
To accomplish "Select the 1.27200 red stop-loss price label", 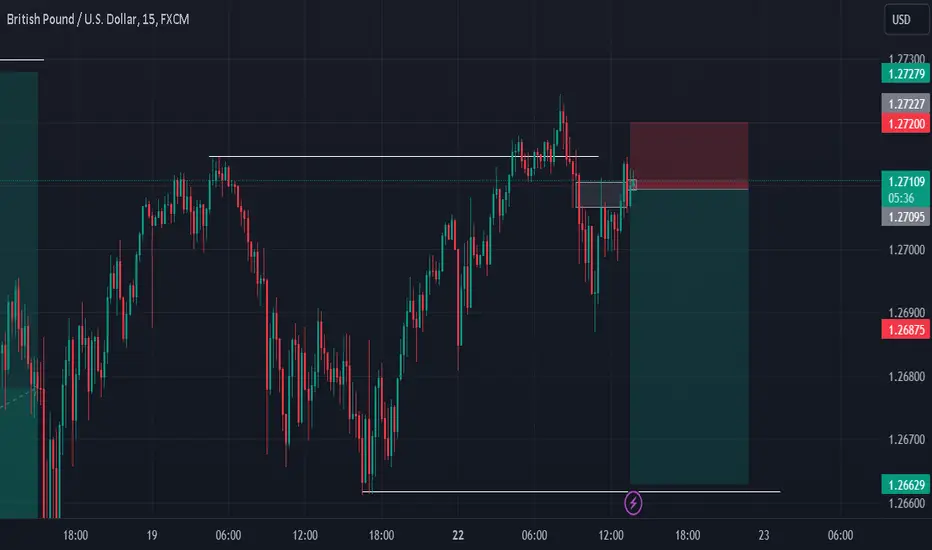I will point(906,124).
